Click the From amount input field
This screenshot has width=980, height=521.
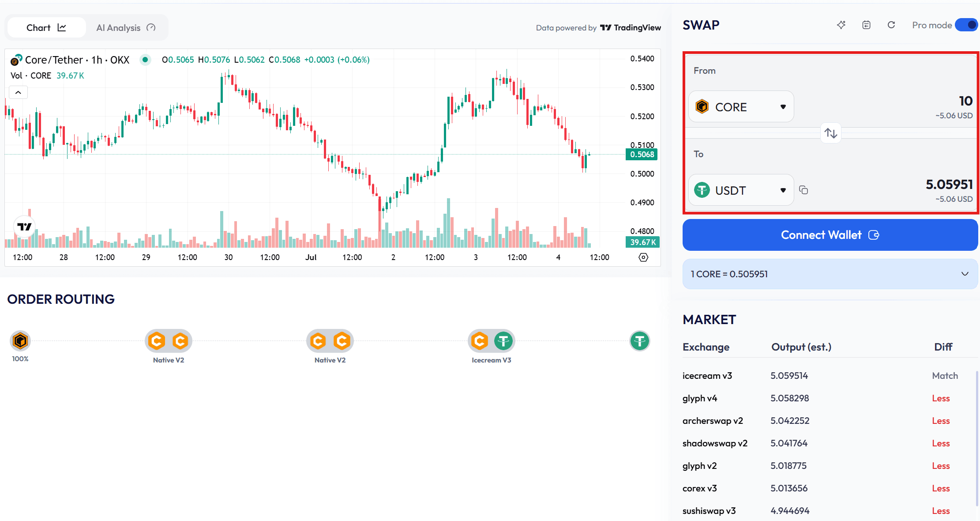(x=905, y=101)
